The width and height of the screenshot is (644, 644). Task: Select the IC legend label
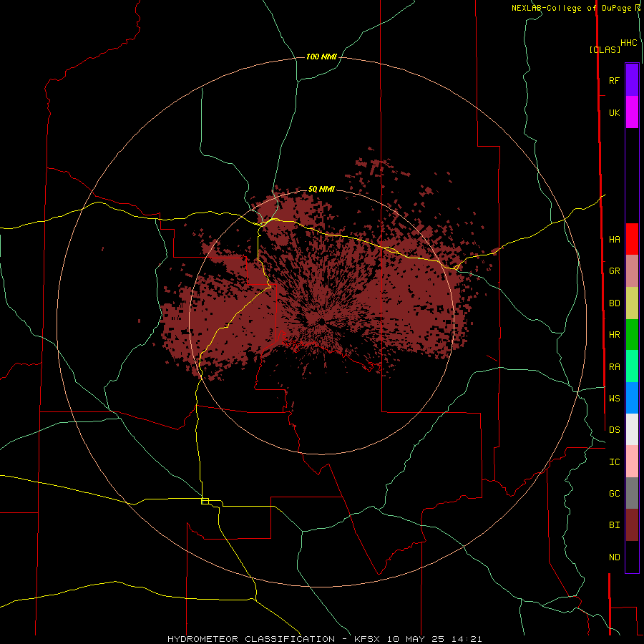(614, 462)
